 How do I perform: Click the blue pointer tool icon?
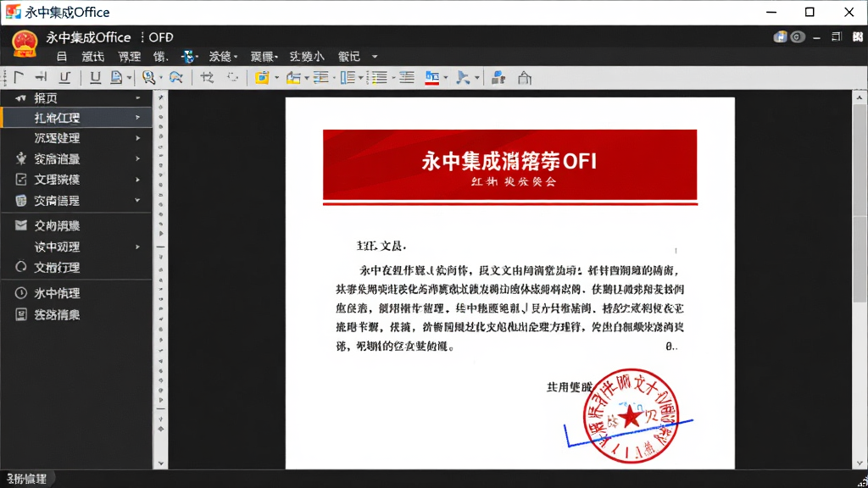463,77
